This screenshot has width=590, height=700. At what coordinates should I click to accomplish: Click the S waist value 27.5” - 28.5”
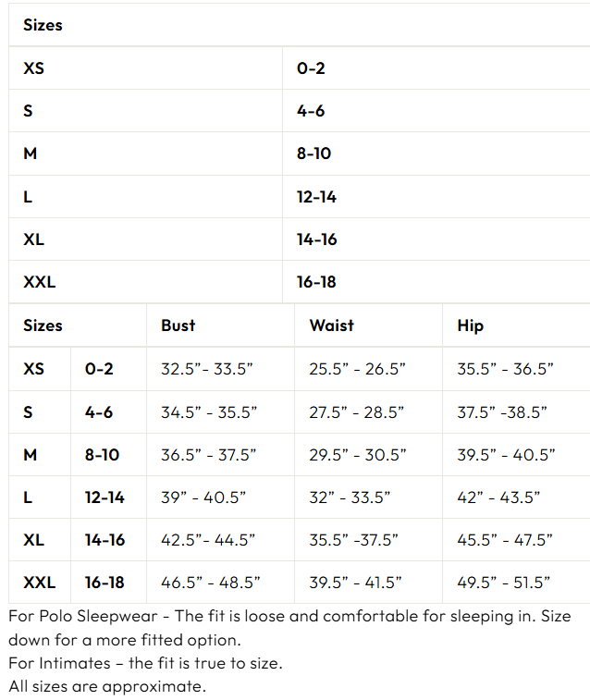point(357,412)
